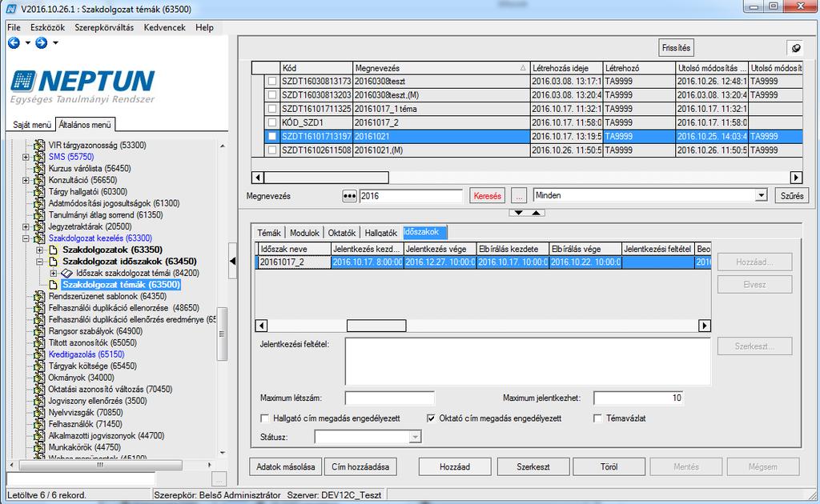Open the Státusz dropdown

coord(416,437)
